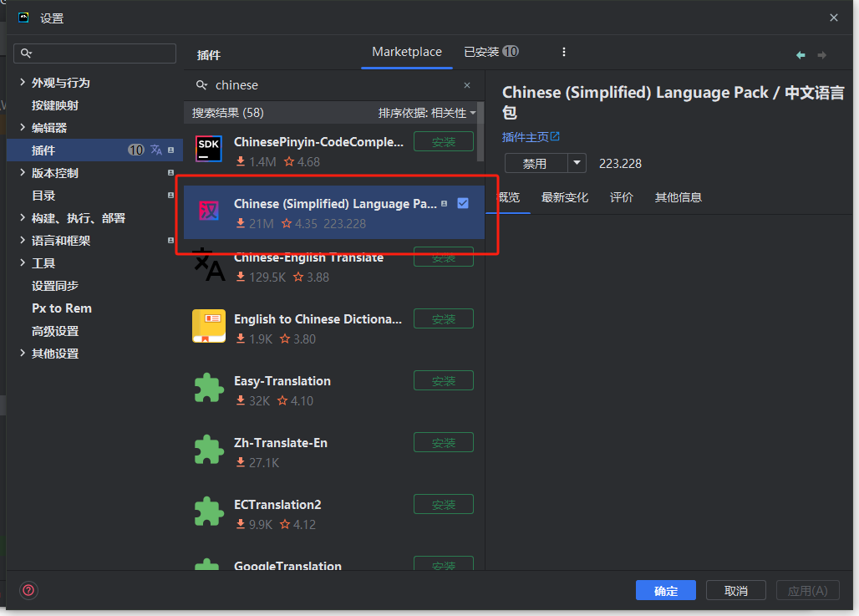This screenshot has width=859, height=616.
Task: Click the settings search input field
Action: pos(94,53)
